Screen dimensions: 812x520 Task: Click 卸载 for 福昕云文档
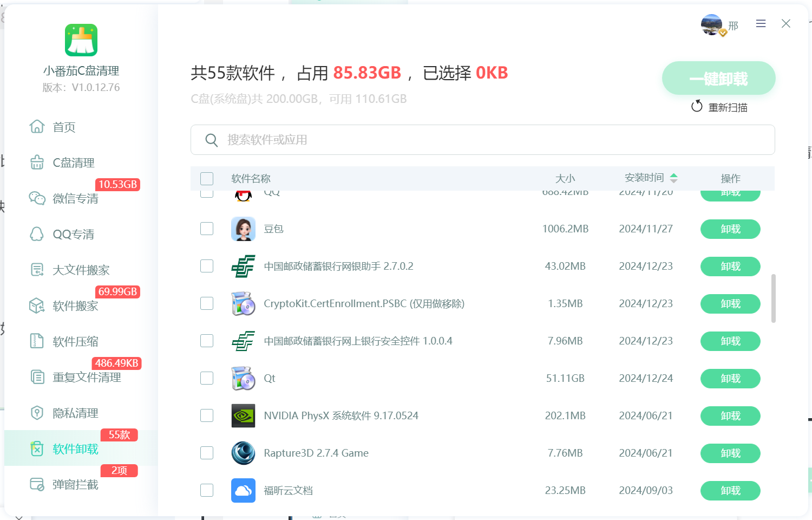(x=730, y=491)
